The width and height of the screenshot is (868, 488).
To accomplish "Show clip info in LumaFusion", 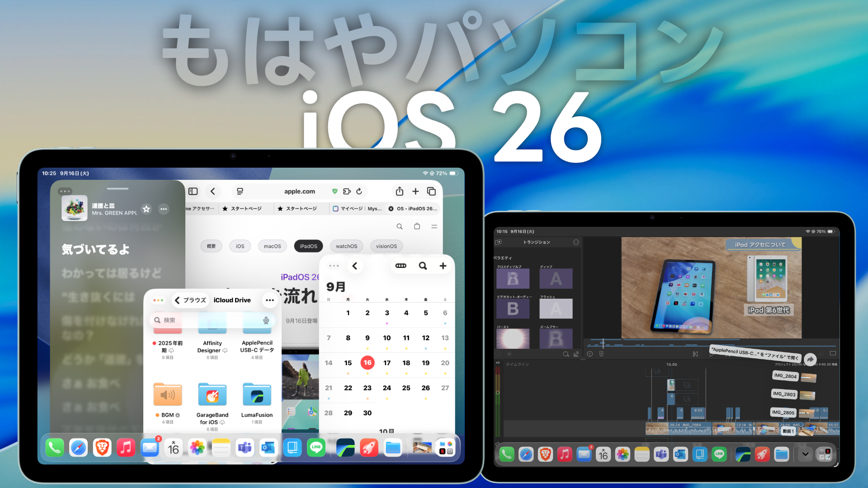I will click(590, 354).
